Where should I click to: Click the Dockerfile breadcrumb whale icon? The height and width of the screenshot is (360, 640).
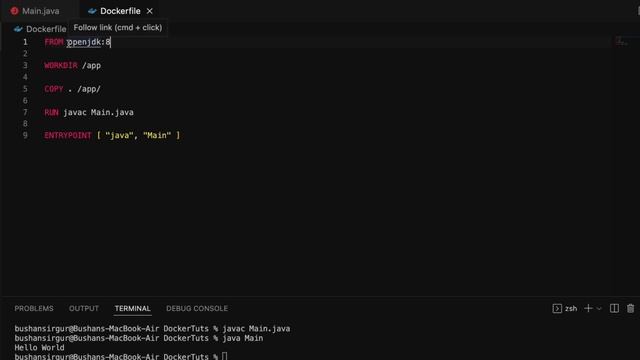coord(18,29)
